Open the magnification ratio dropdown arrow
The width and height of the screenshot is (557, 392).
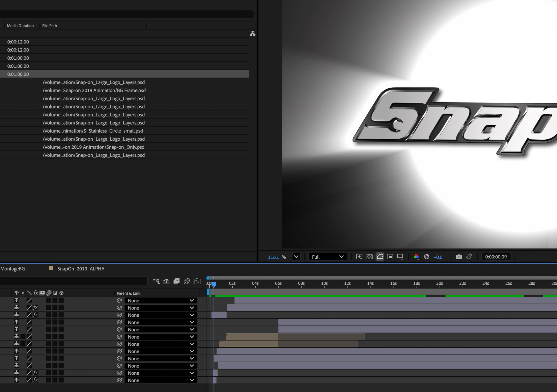(x=296, y=257)
